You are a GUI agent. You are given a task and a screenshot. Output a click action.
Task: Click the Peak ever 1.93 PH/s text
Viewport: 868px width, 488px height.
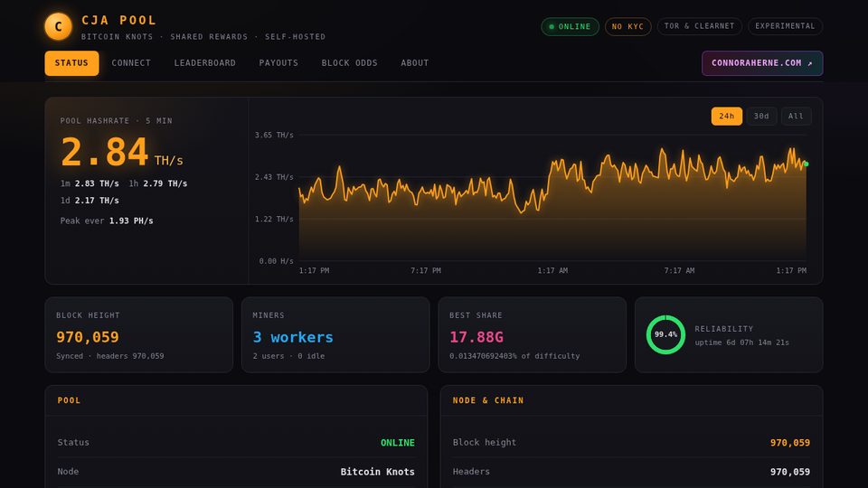coord(107,221)
